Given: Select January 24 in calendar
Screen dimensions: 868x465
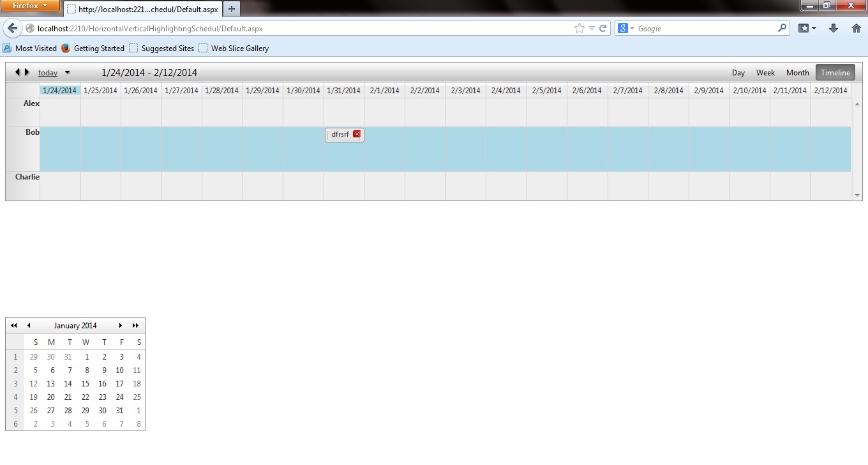Looking at the screenshot, I should tap(119, 397).
